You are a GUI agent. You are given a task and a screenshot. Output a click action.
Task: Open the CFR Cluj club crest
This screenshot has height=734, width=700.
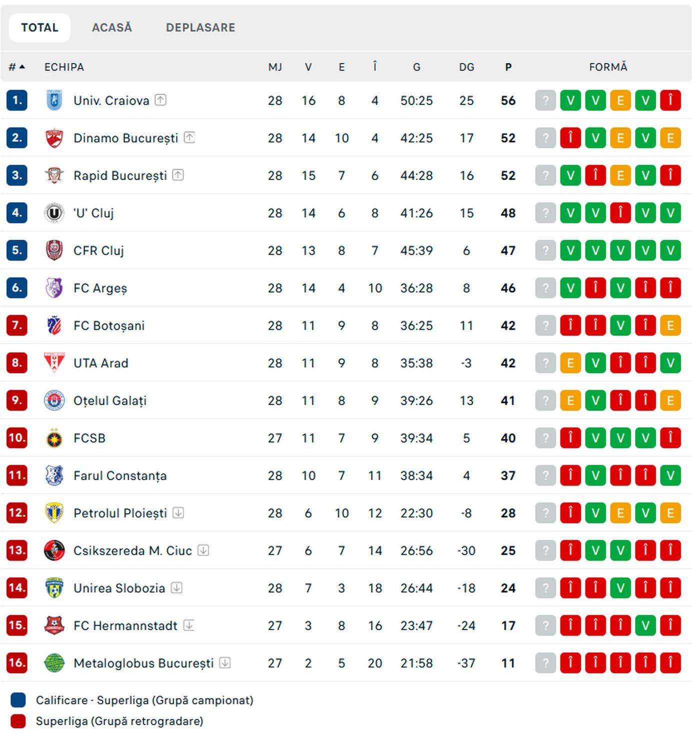tap(54, 251)
